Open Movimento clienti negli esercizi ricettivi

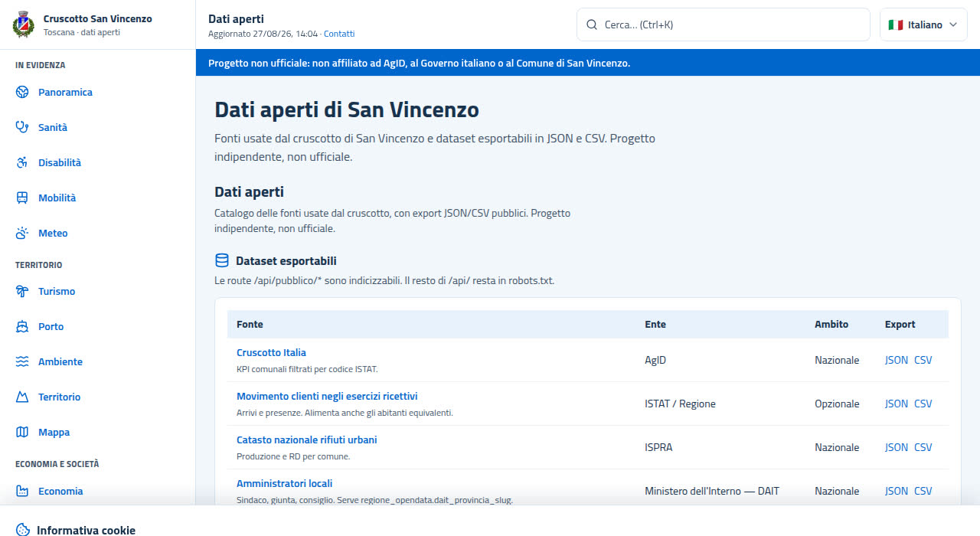(327, 397)
